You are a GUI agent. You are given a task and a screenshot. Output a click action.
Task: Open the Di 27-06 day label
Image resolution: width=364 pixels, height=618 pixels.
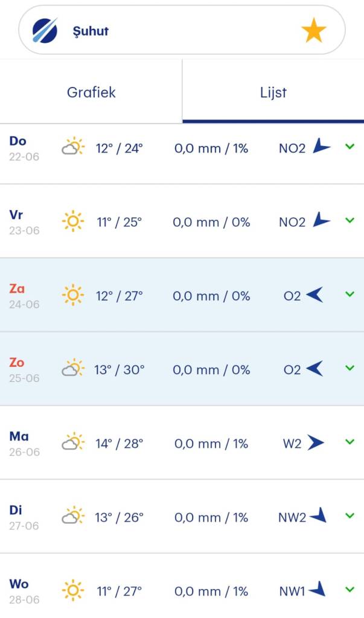click(24, 517)
